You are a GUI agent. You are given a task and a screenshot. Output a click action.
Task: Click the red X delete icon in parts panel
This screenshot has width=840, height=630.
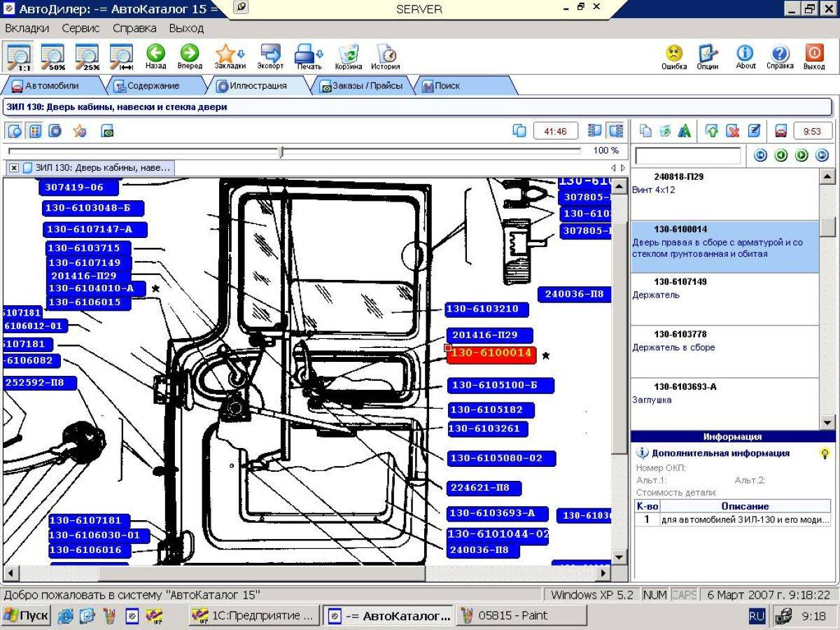click(732, 130)
